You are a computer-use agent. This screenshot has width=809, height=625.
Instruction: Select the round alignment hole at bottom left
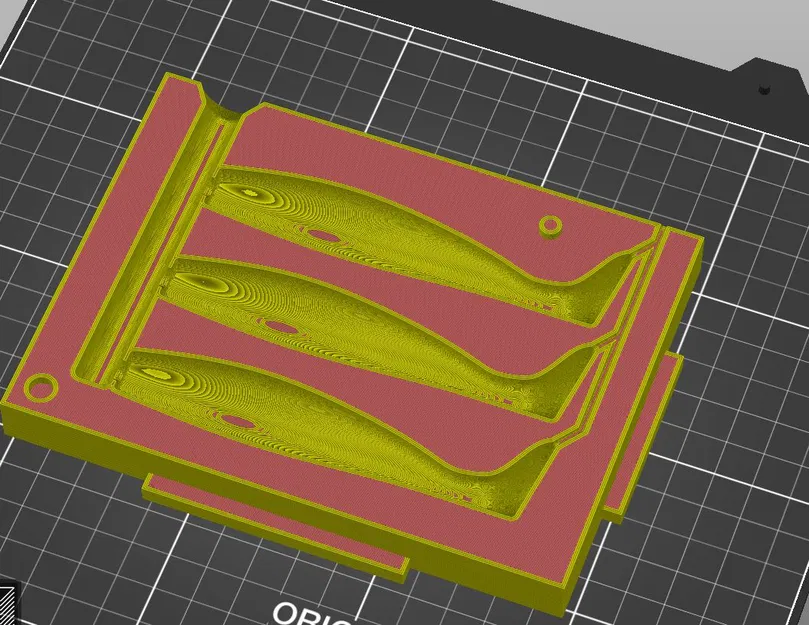[x=40, y=387]
